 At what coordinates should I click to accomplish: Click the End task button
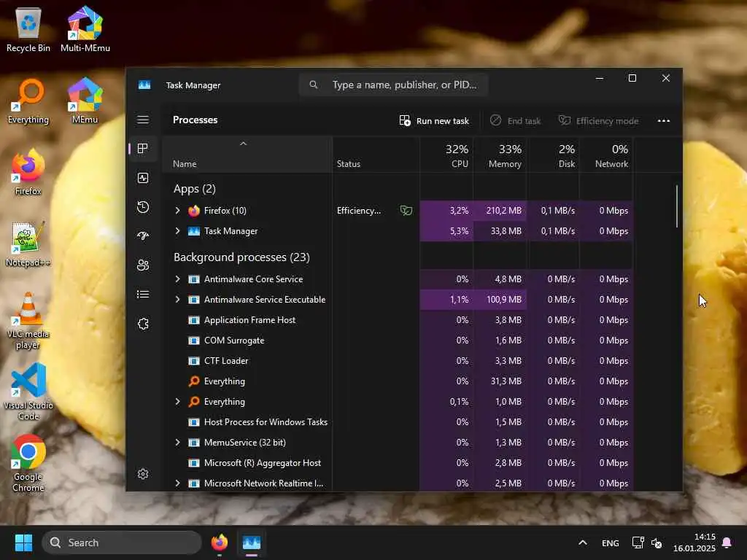tap(516, 121)
